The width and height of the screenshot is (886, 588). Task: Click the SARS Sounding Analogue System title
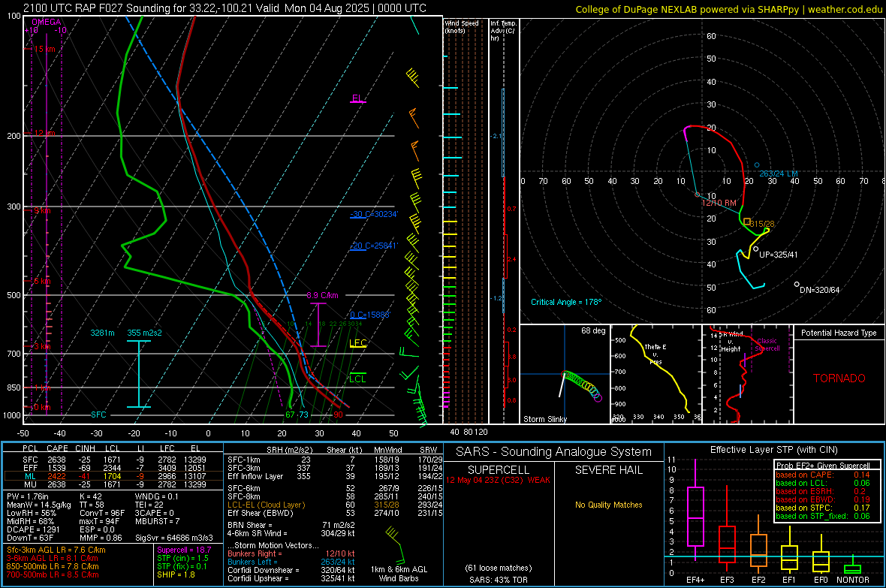(x=554, y=452)
